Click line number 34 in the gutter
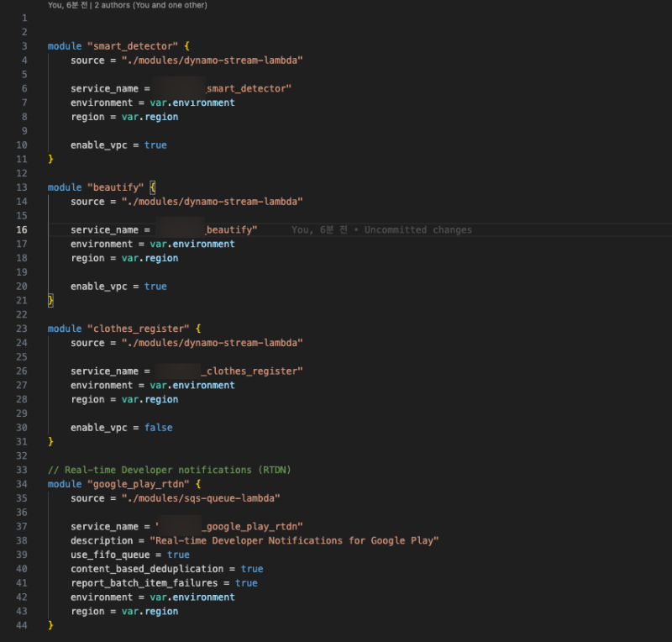 [x=22, y=484]
